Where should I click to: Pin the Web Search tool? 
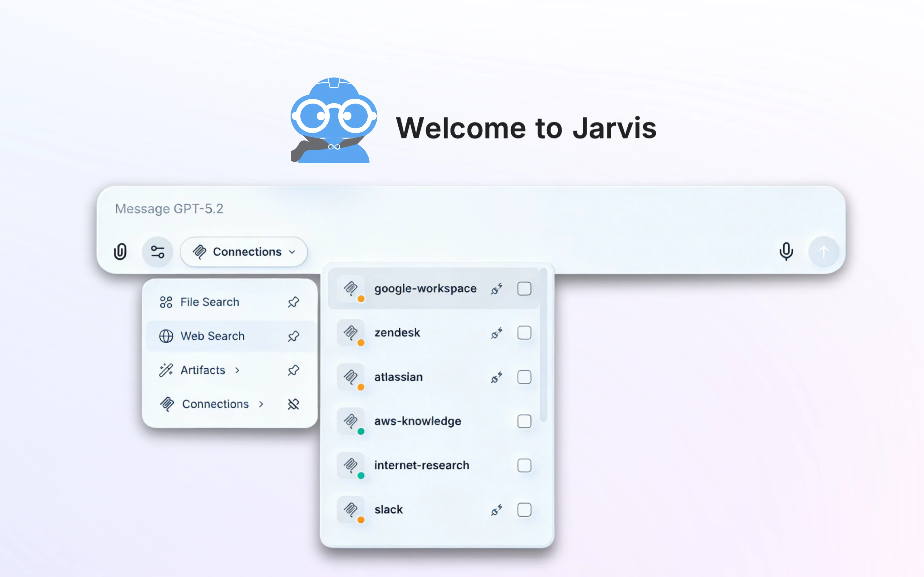293,336
